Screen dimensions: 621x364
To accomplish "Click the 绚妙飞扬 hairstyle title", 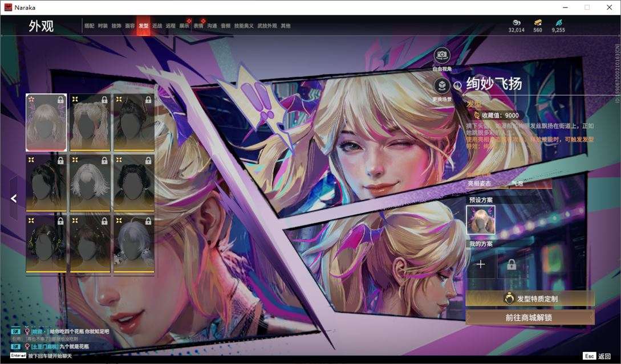I will (x=494, y=84).
